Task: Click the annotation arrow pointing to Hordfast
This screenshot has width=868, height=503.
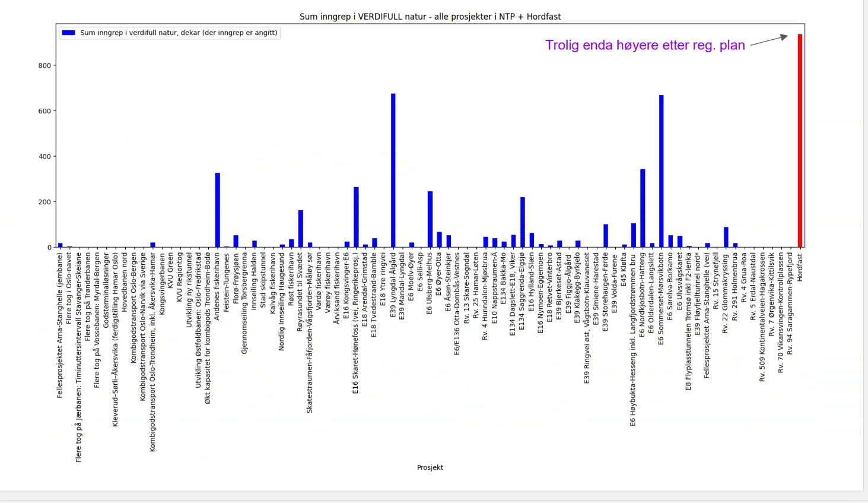Action: coord(769,40)
